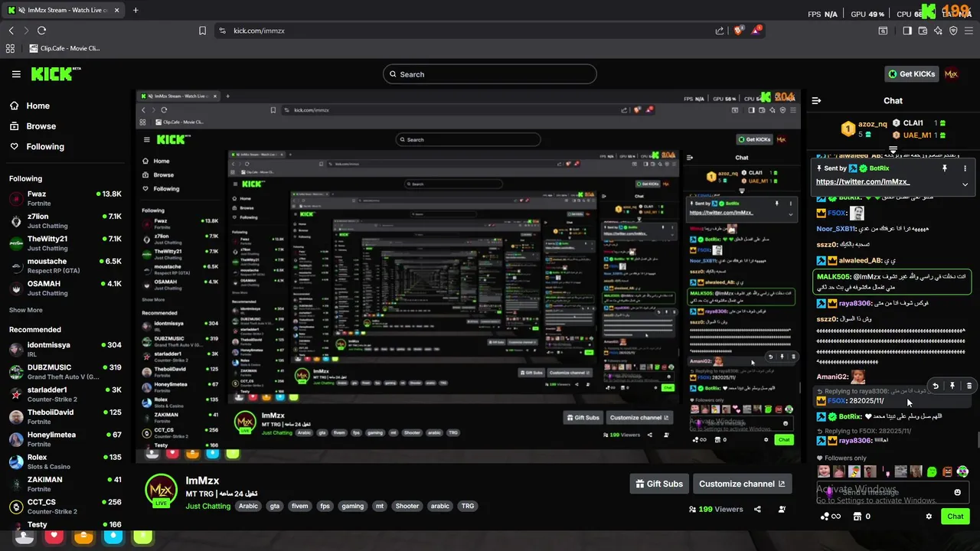980x551 pixels.
Task: Open Brave Shields lion icon
Action: [739, 31]
